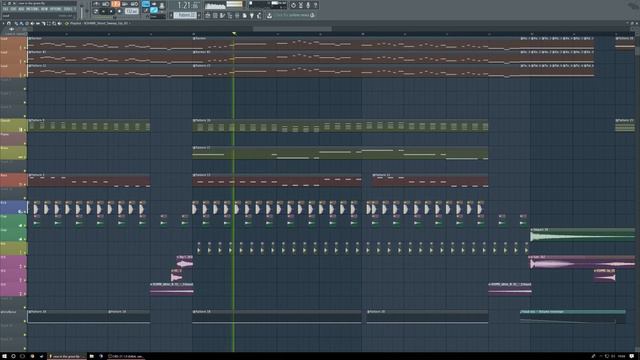Click the speaker playback tool in playlist toolbar
Viewport: 640px width, 360px height.
point(60,23)
